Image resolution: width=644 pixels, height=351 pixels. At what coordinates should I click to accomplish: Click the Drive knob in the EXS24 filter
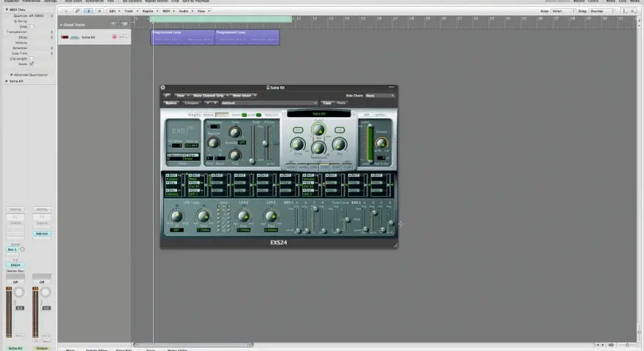(298, 144)
